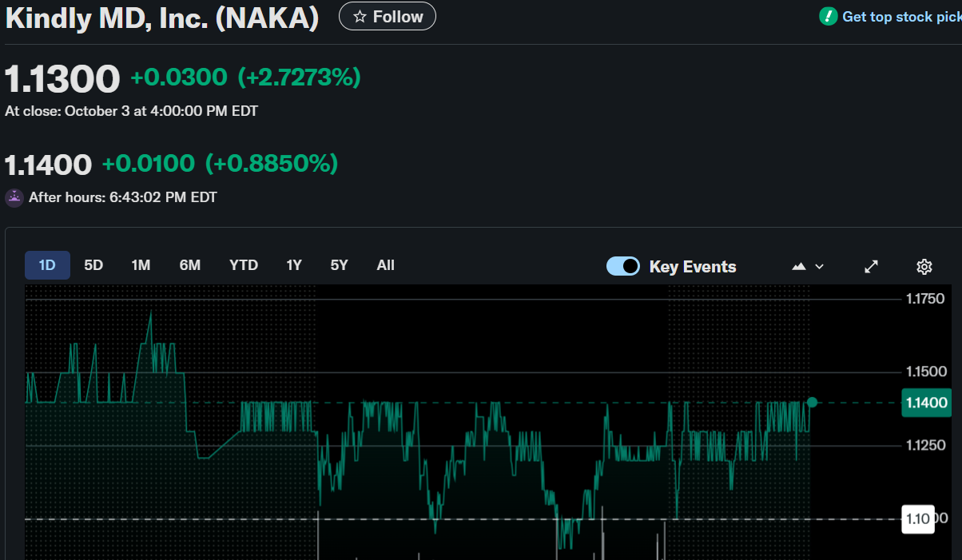Show the All time range
The width and height of the screenshot is (962, 560).
(386, 265)
